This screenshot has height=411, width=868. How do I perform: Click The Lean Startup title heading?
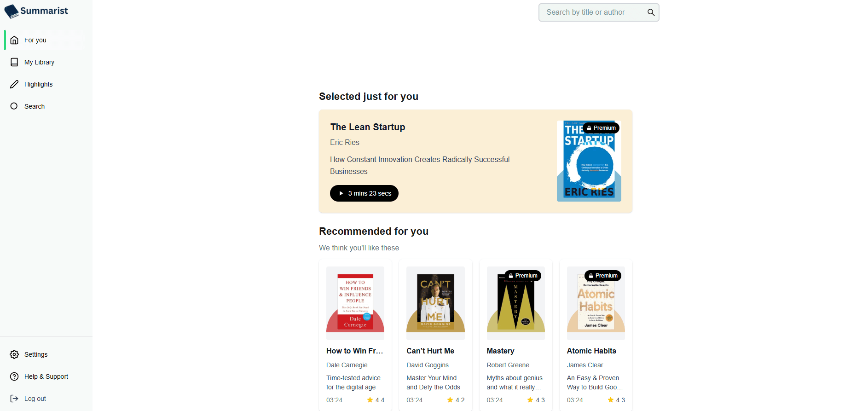368,127
